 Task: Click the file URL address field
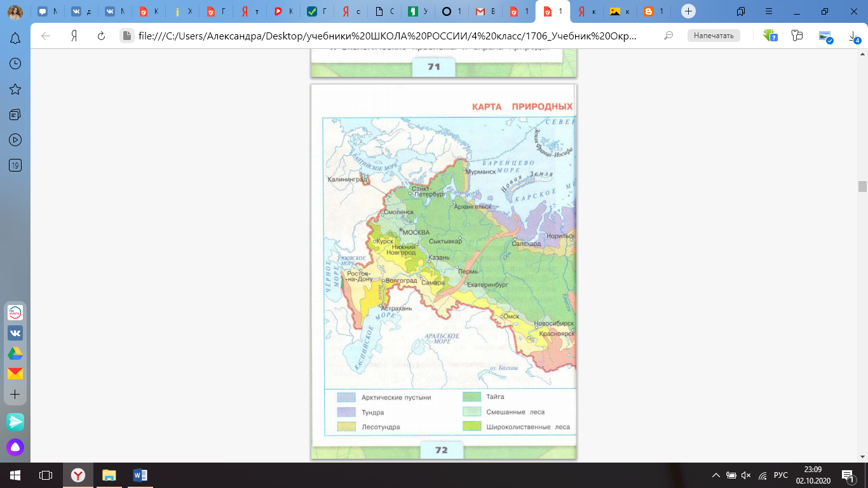click(x=388, y=36)
